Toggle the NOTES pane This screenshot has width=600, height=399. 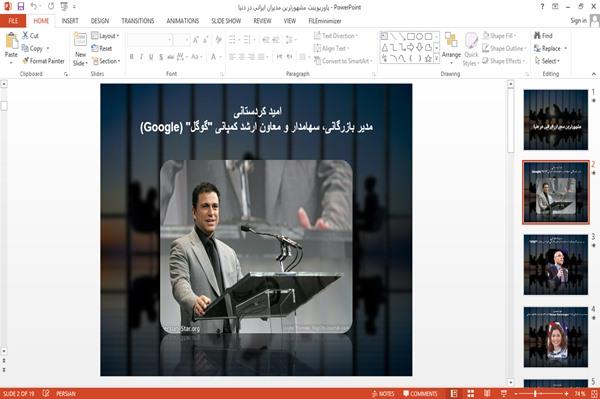tap(383, 394)
